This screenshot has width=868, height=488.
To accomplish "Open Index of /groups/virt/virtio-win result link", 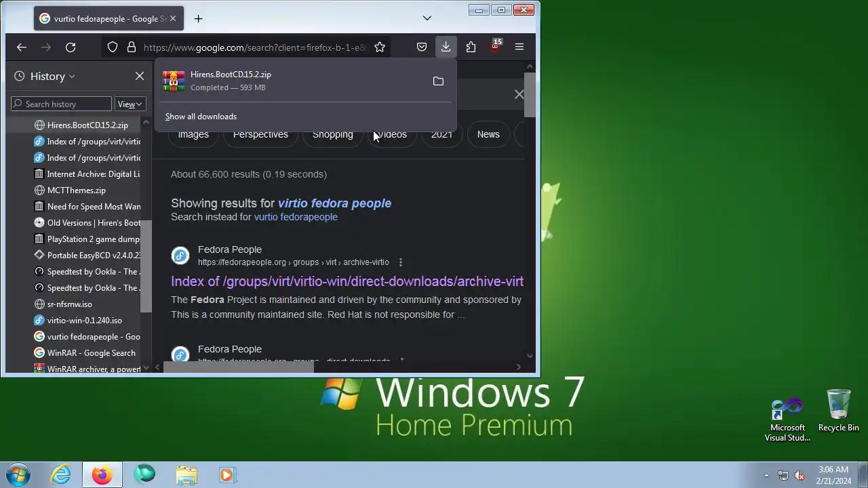I will pos(347,281).
